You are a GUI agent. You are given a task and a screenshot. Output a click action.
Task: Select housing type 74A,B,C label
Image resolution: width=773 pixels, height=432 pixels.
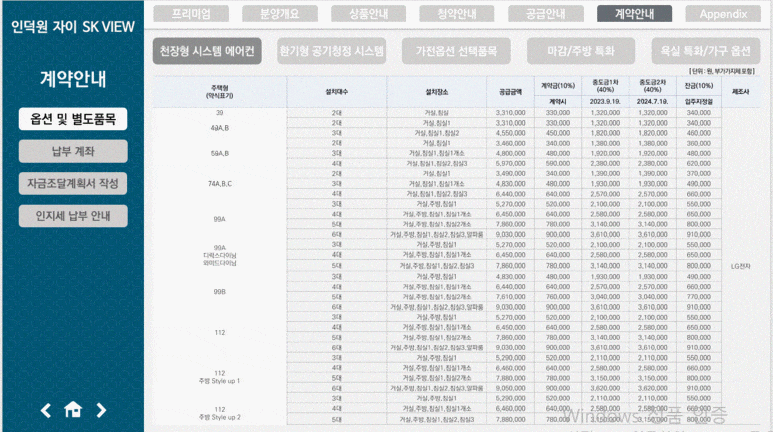click(x=219, y=183)
